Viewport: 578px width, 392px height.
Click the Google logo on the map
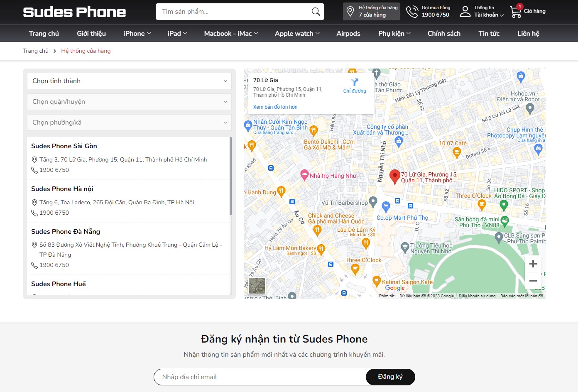tap(395, 288)
